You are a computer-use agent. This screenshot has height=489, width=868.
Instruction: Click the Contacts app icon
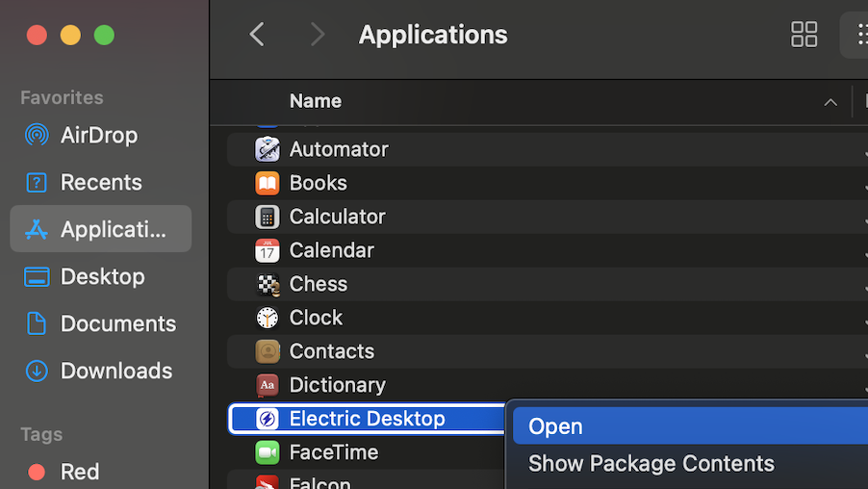[x=268, y=351]
